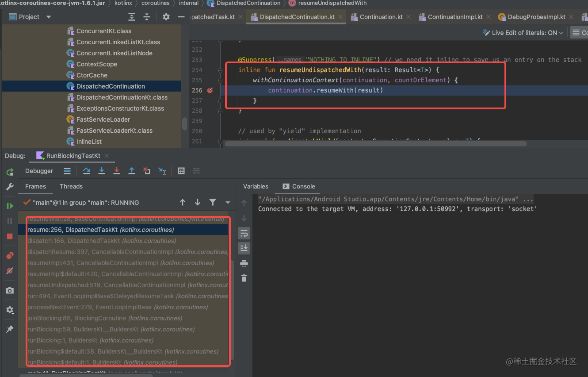588x377 pixels.
Task: Open Live Edit of literals dropdown
Action: (524, 33)
